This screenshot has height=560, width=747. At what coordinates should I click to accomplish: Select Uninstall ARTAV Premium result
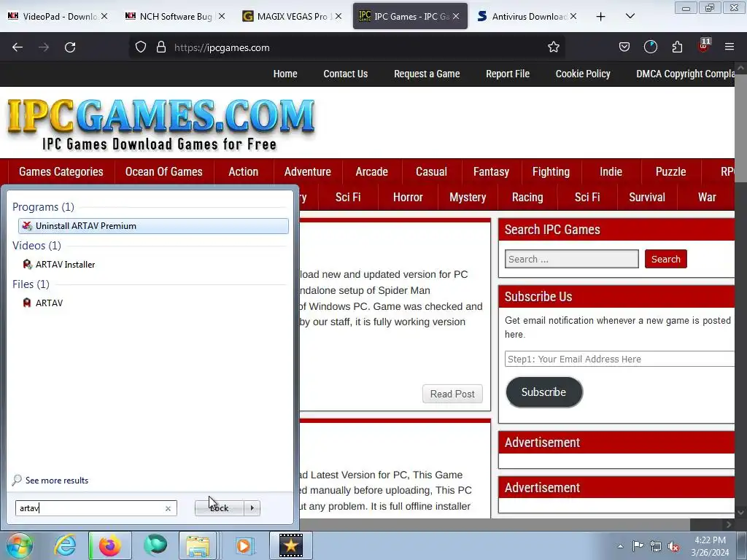153,226
